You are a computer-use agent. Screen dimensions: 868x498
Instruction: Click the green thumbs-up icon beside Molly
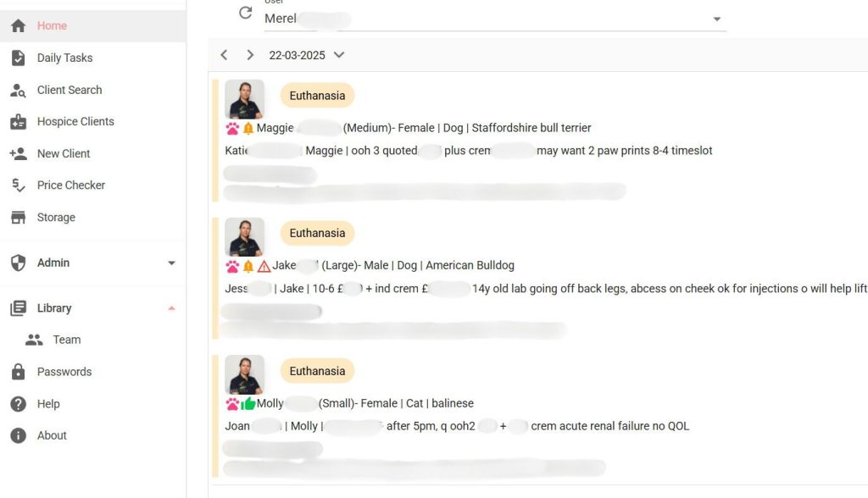[248, 404]
